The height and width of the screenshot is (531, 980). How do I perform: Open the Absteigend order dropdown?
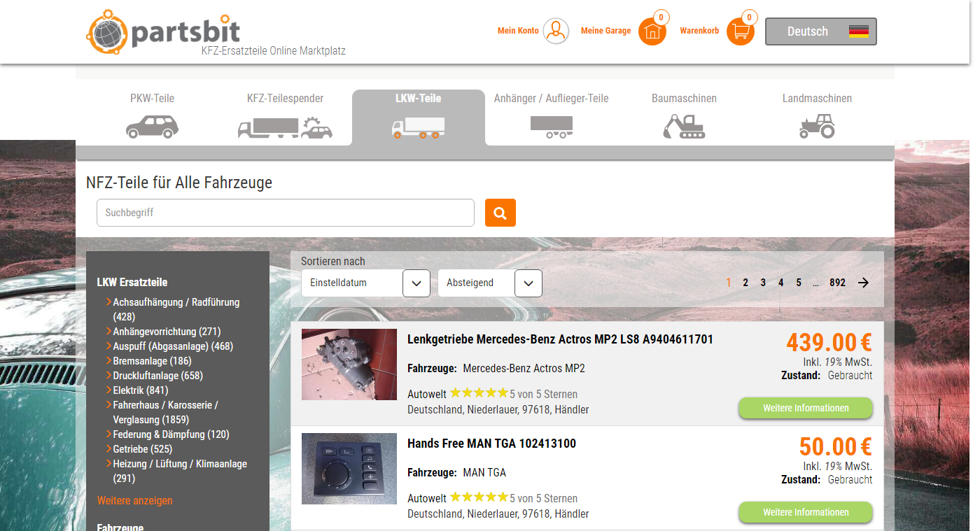pyautogui.click(x=490, y=283)
